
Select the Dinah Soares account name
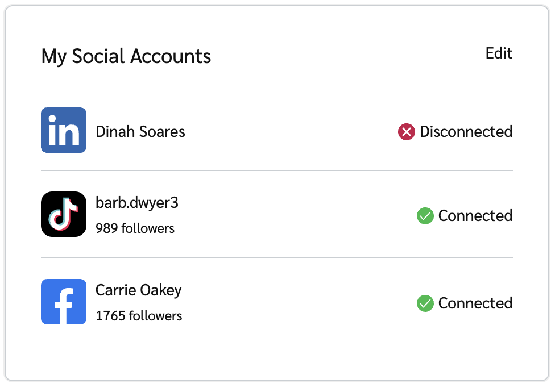point(140,132)
